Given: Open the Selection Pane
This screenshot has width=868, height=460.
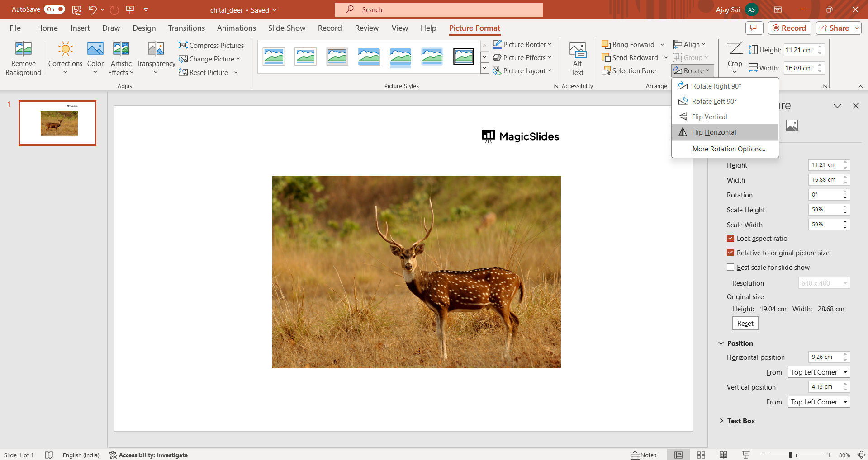Looking at the screenshot, I should click(629, 71).
